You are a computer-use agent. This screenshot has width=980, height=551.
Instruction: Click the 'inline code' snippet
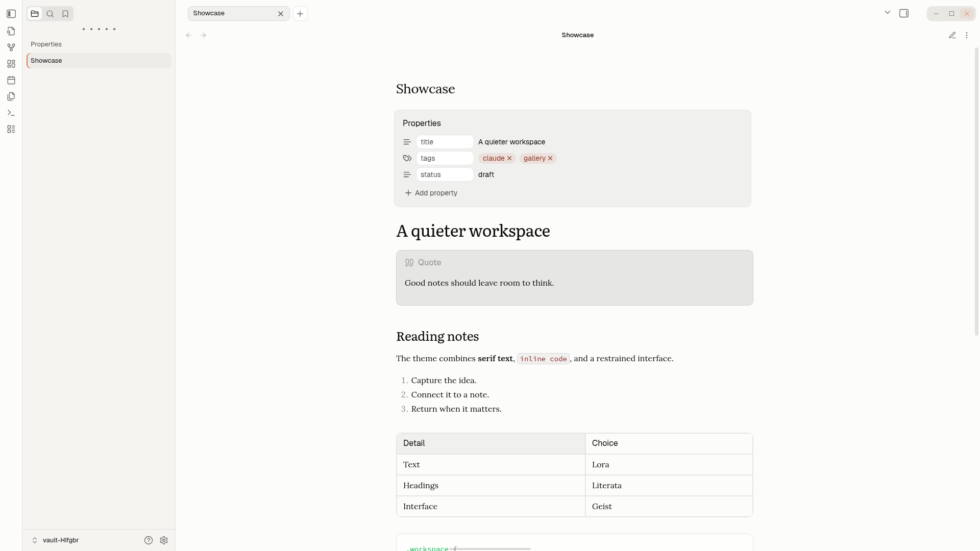pyautogui.click(x=543, y=359)
